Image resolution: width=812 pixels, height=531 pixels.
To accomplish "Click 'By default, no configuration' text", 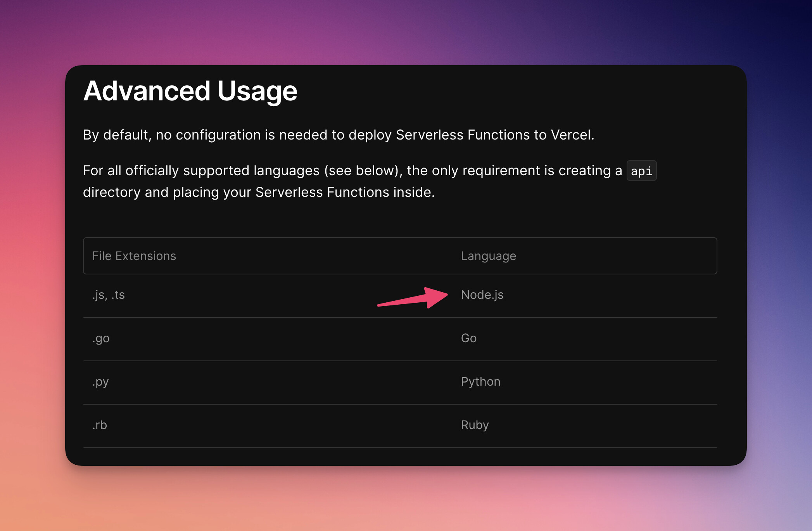I will 172,135.
